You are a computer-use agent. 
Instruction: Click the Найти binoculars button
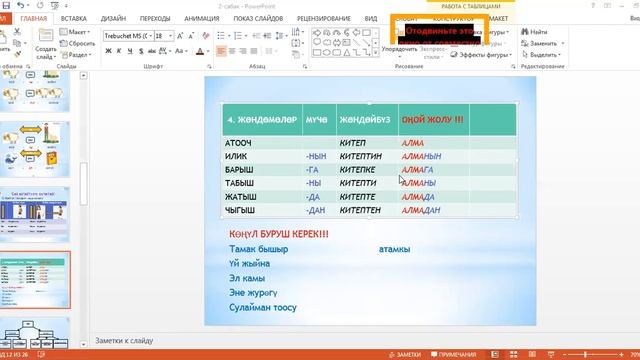[534, 31]
